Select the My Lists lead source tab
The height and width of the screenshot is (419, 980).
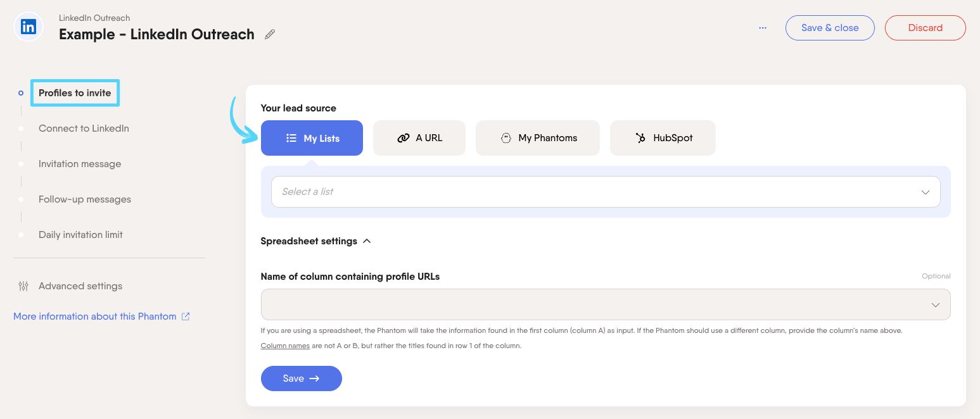click(312, 138)
